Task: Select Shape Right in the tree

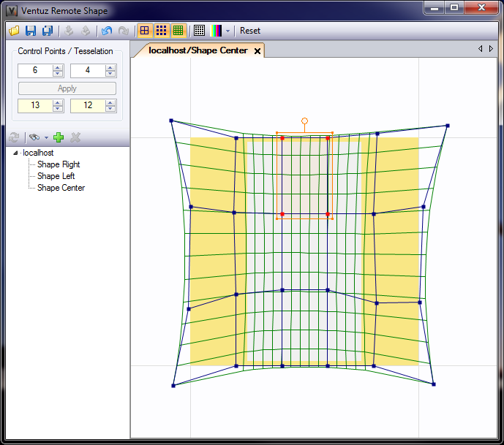Action: (59, 164)
